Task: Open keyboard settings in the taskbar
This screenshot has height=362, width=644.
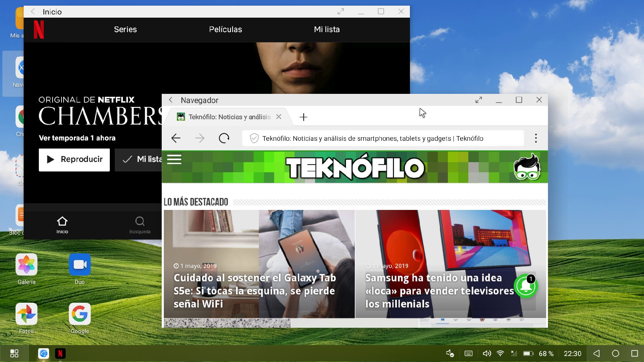Action: coord(469,354)
